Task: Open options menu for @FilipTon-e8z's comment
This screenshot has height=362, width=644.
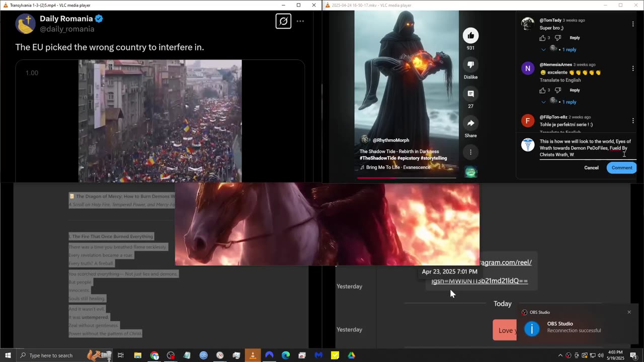Action: 632,121
